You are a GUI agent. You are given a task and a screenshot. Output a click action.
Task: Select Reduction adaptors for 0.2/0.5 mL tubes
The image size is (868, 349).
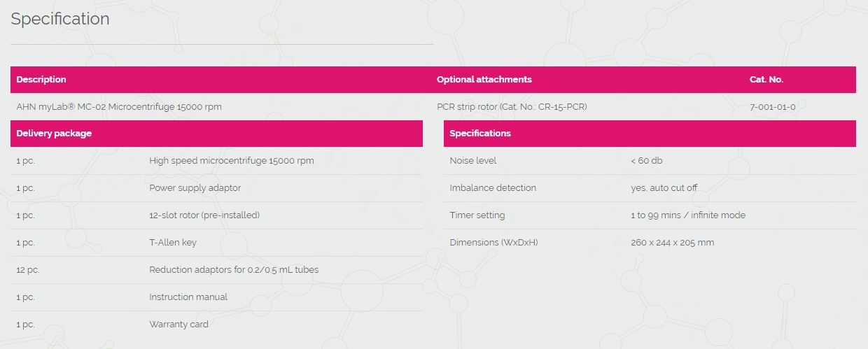234,270
